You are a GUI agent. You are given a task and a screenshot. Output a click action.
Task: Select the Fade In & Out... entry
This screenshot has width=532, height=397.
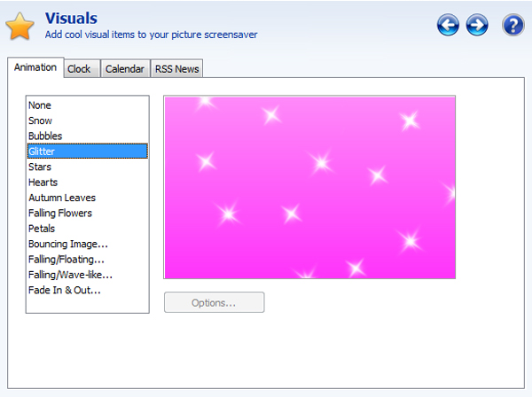[x=65, y=291]
